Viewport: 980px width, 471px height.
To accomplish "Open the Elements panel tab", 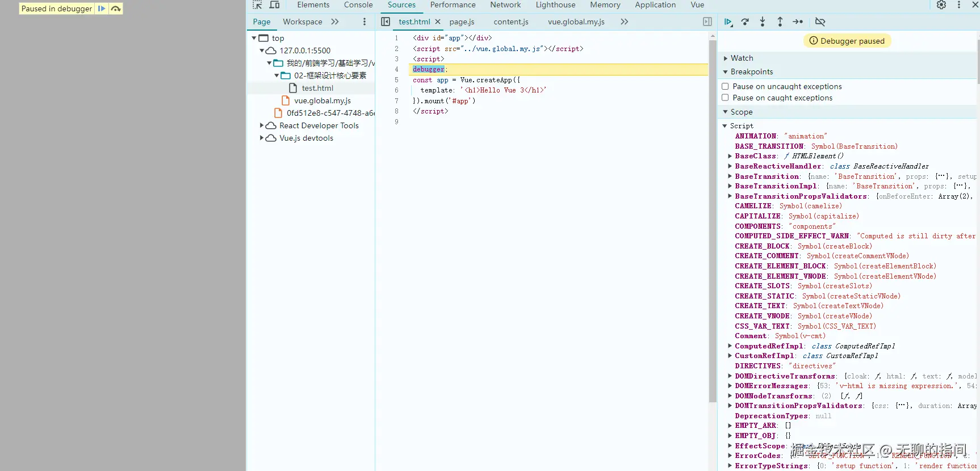I will pyautogui.click(x=313, y=5).
